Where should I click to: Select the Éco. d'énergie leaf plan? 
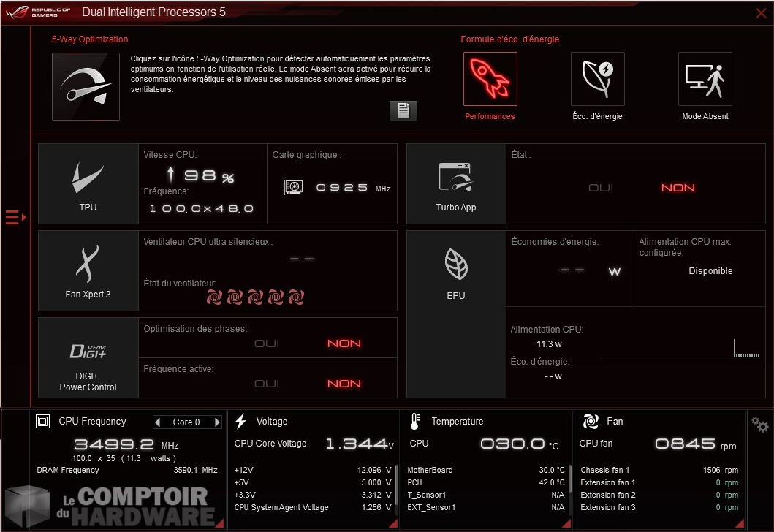(x=597, y=79)
